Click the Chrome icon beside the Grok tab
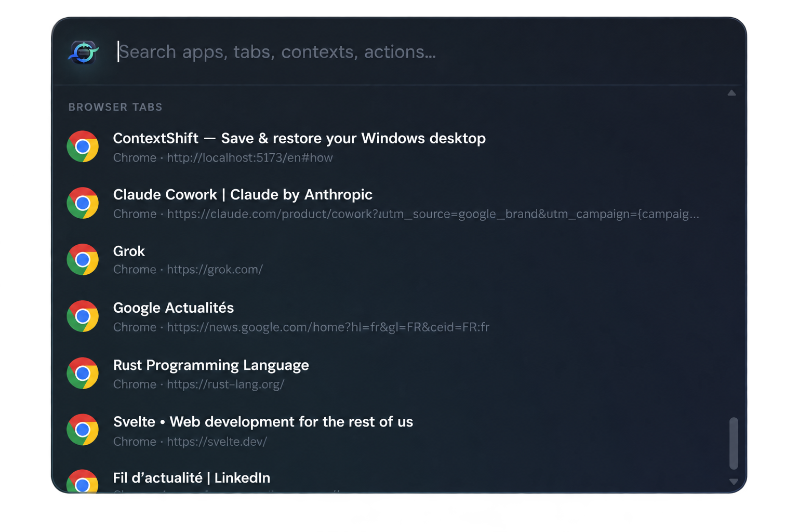 pos(83,260)
